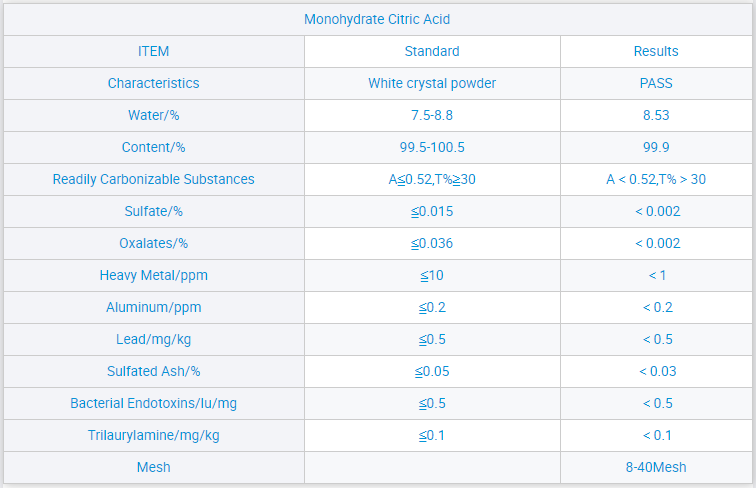Select the Heavy Metal/ppm label
The image size is (756, 488).
153,275
